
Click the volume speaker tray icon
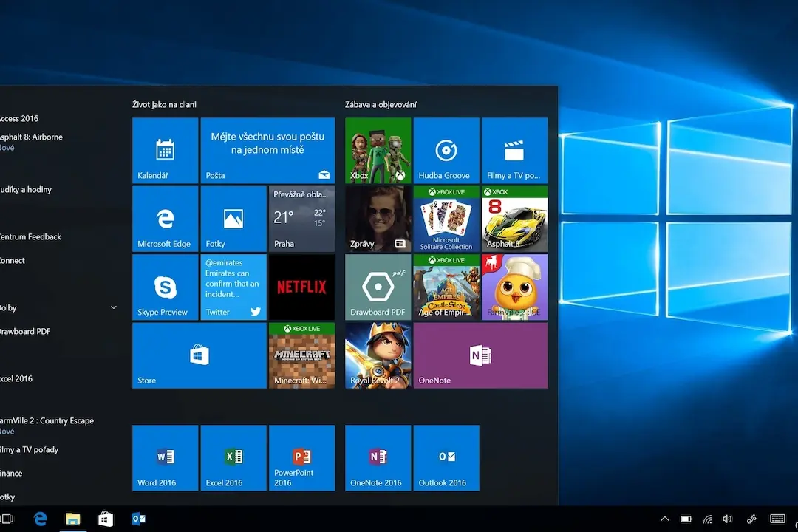point(727,519)
